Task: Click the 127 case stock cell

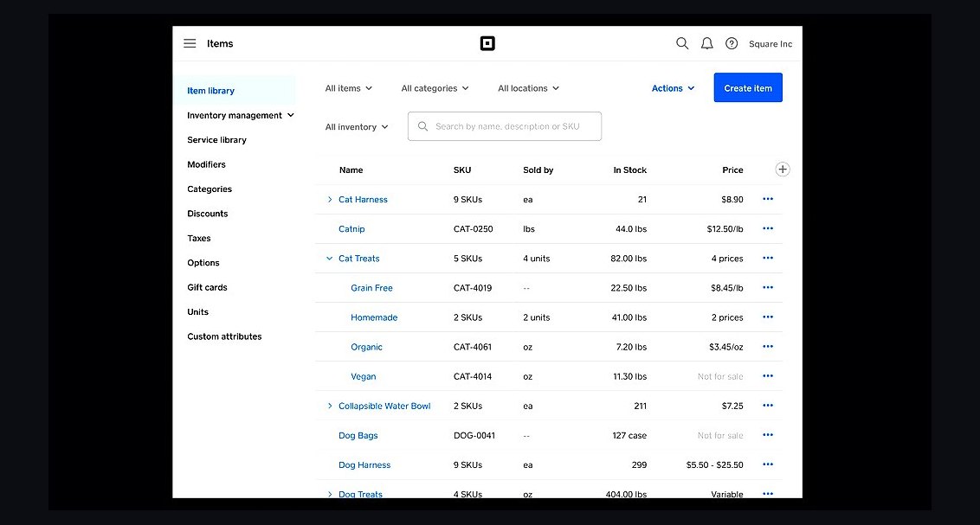Action: click(x=629, y=435)
